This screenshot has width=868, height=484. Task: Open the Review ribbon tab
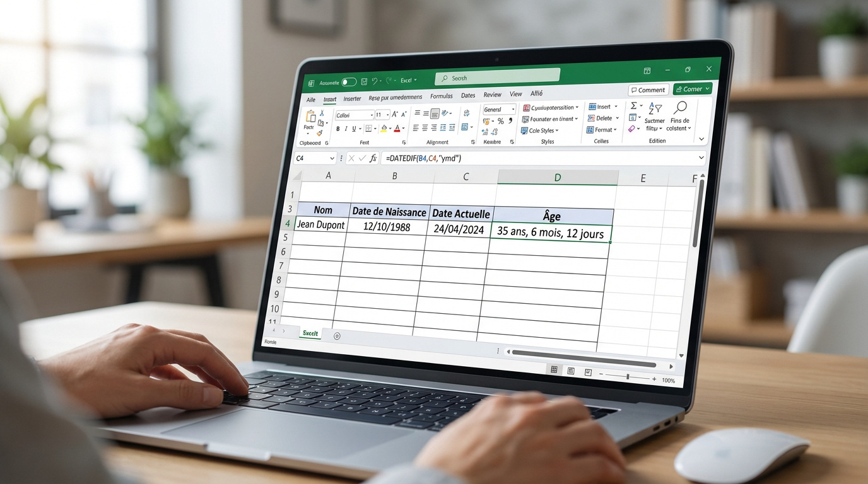[x=492, y=95]
